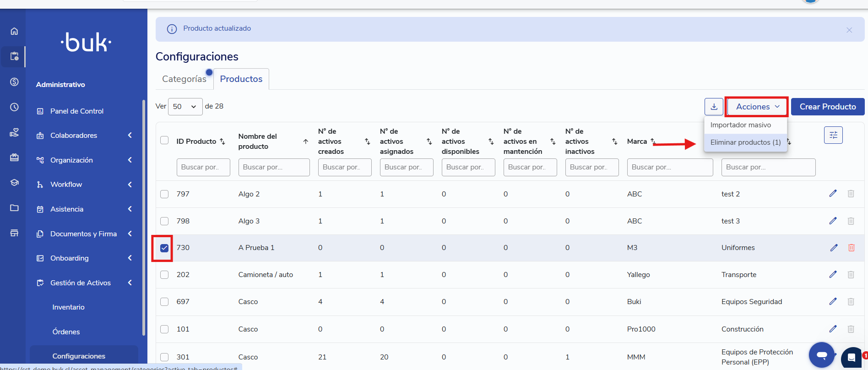Screen dimensions: 868x370
Task: Open the column filter settings icon
Action: pyautogui.click(x=833, y=135)
